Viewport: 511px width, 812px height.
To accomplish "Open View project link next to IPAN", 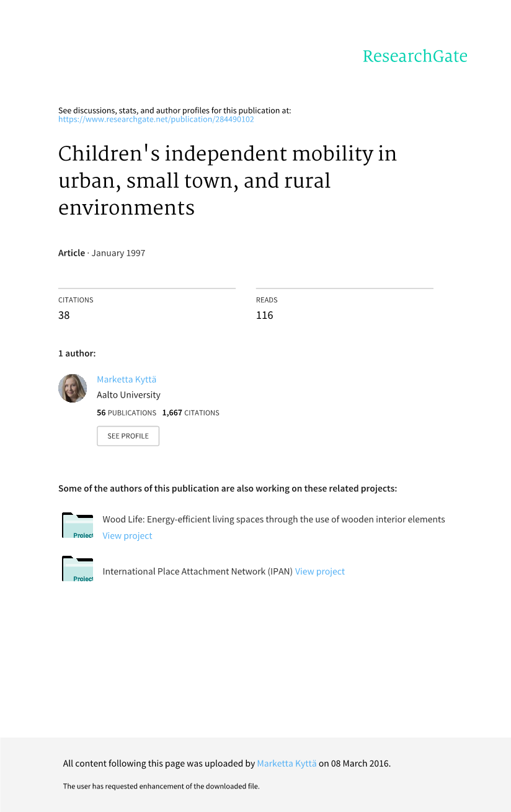I will tap(319, 571).
